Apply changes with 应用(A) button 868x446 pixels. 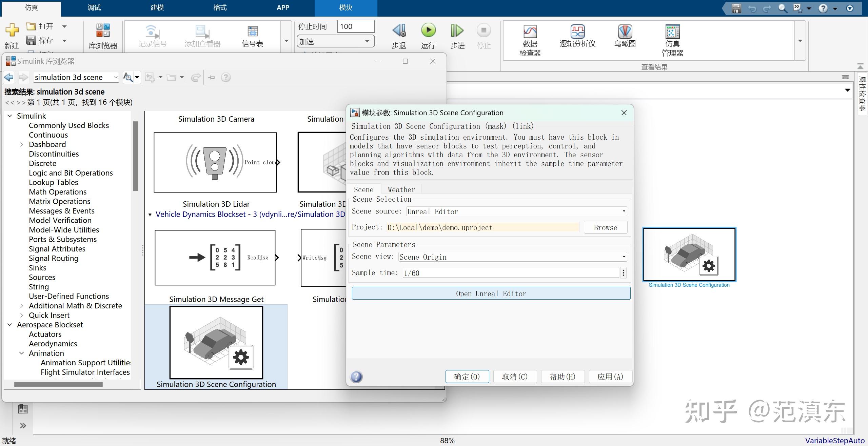tap(610, 377)
